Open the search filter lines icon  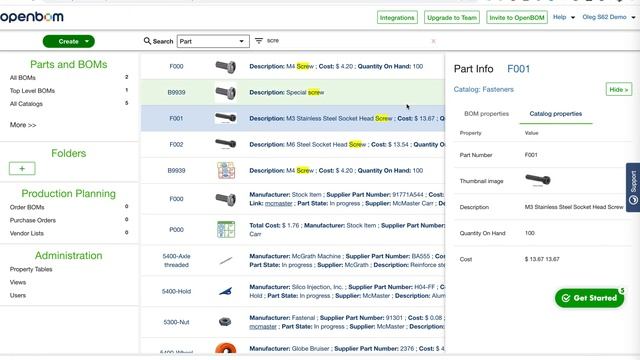tap(259, 41)
